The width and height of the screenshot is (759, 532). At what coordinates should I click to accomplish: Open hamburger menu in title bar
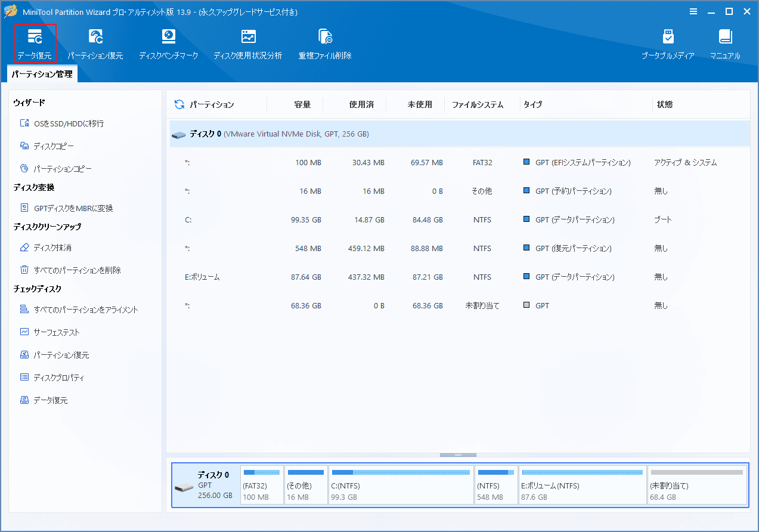(693, 11)
